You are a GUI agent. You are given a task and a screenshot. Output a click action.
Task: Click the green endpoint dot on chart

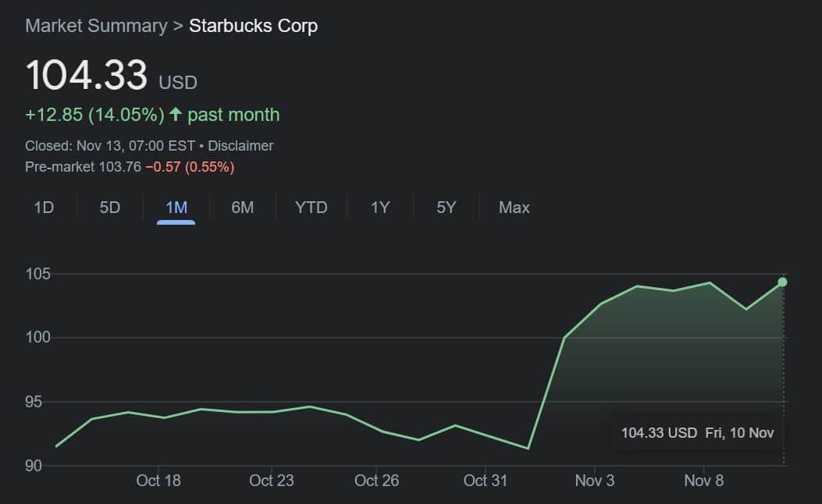click(782, 282)
